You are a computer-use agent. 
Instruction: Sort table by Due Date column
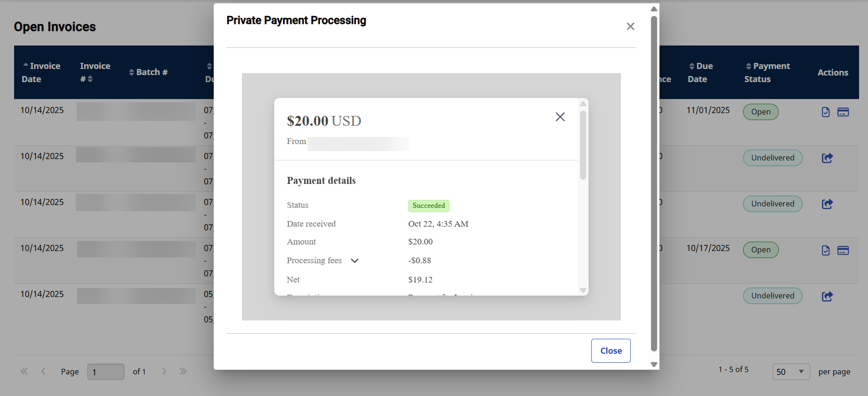[x=700, y=72]
